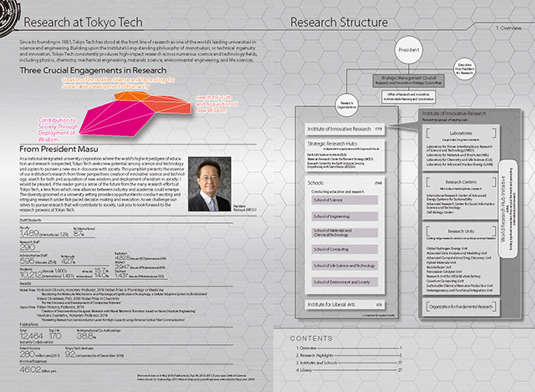Click the 'Research at Tokyo Tech' heading

pos(83,23)
